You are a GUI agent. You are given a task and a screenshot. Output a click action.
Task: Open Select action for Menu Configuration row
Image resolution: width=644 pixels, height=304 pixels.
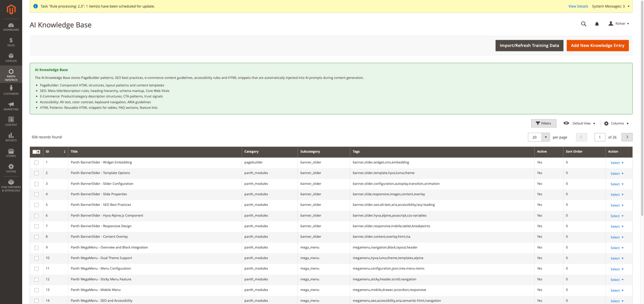[x=617, y=269]
